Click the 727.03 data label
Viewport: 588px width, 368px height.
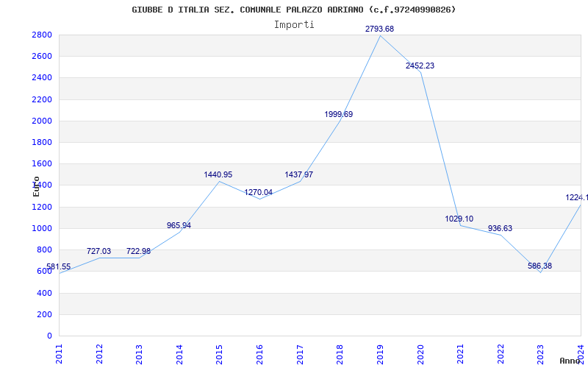pos(98,251)
